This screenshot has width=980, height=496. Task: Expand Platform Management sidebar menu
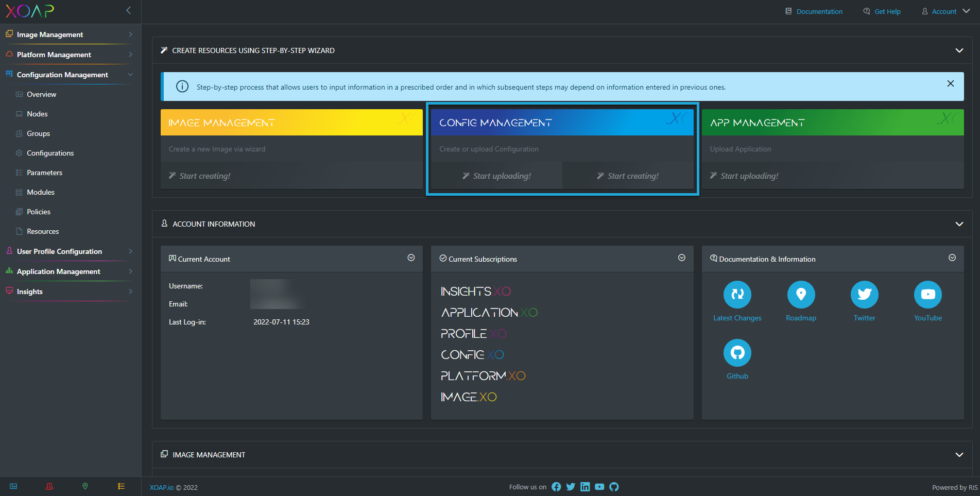click(130, 55)
